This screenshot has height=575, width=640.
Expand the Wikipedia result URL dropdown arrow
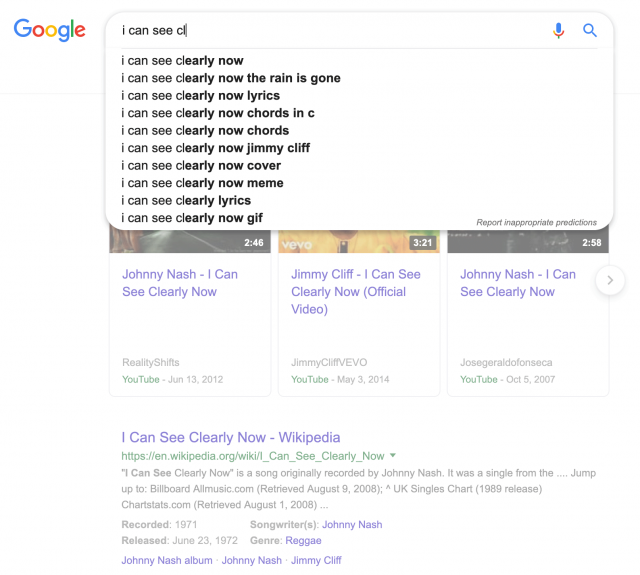[x=393, y=455]
